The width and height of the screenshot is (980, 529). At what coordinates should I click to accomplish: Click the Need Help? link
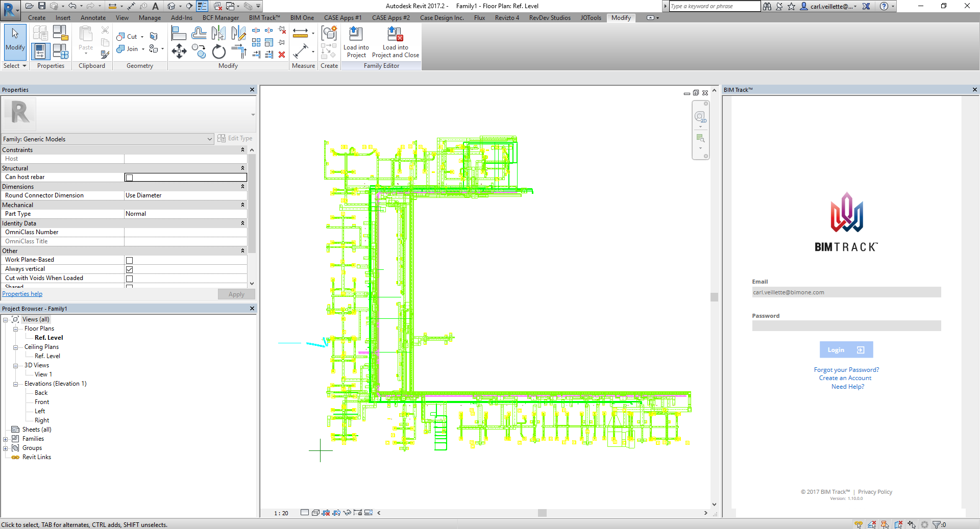click(x=848, y=387)
